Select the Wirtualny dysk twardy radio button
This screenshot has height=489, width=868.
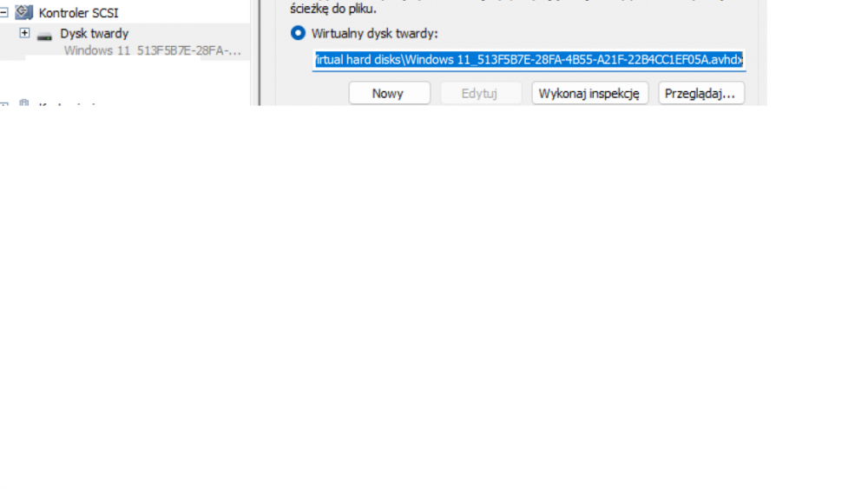tap(298, 33)
